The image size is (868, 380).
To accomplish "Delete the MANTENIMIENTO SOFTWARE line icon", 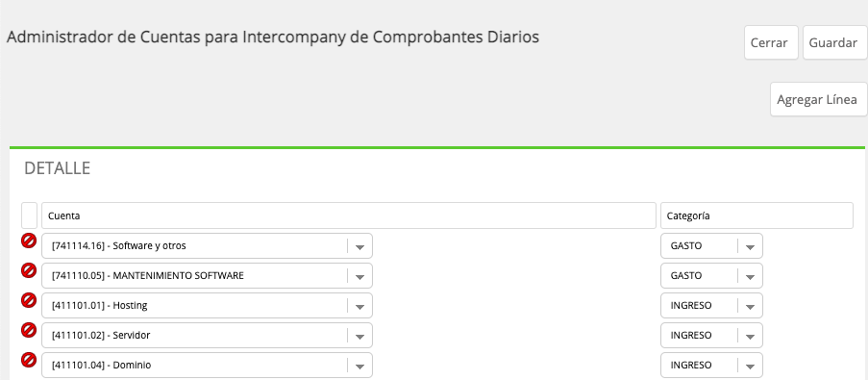I will pyautogui.click(x=29, y=270).
